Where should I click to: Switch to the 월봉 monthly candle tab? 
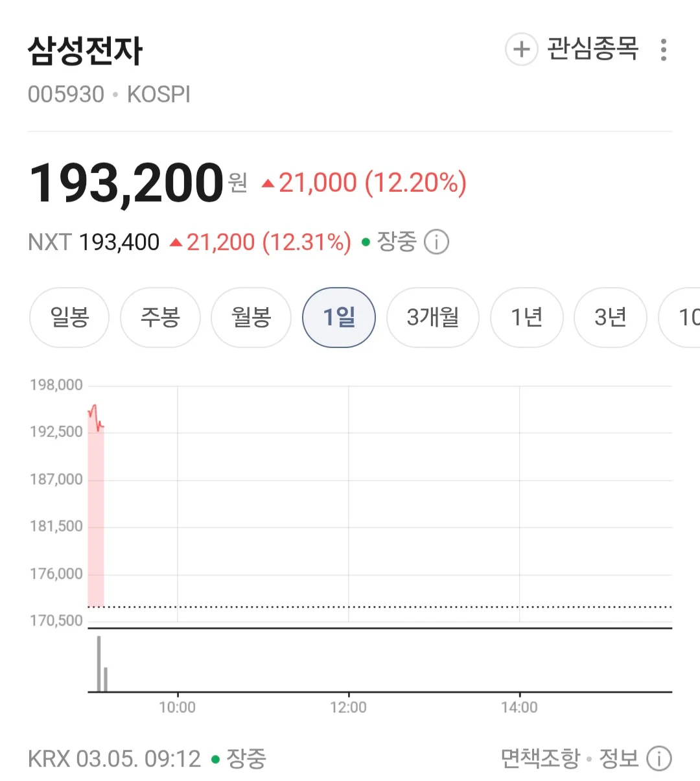(251, 318)
